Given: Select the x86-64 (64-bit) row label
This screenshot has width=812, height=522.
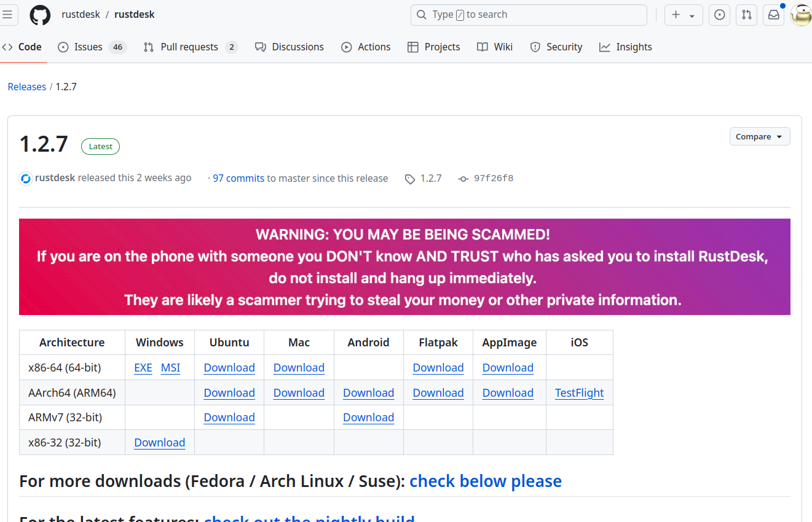Looking at the screenshot, I should click(65, 368).
